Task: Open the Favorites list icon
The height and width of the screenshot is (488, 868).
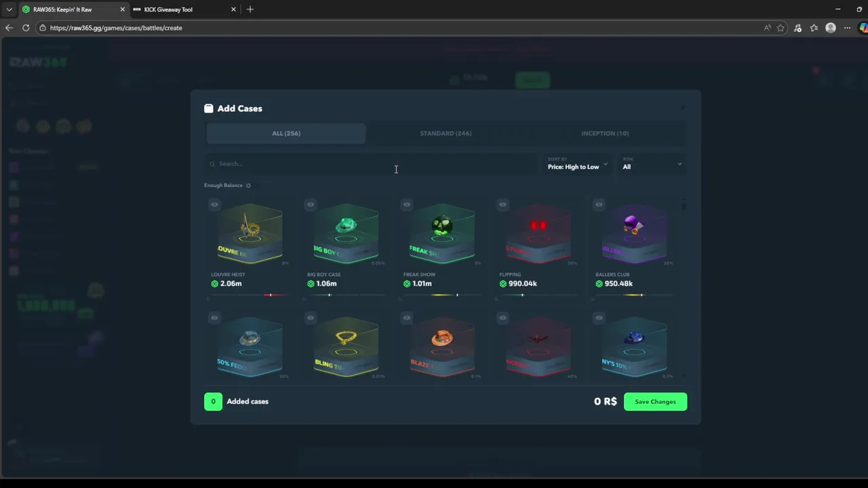Action: coord(814,28)
